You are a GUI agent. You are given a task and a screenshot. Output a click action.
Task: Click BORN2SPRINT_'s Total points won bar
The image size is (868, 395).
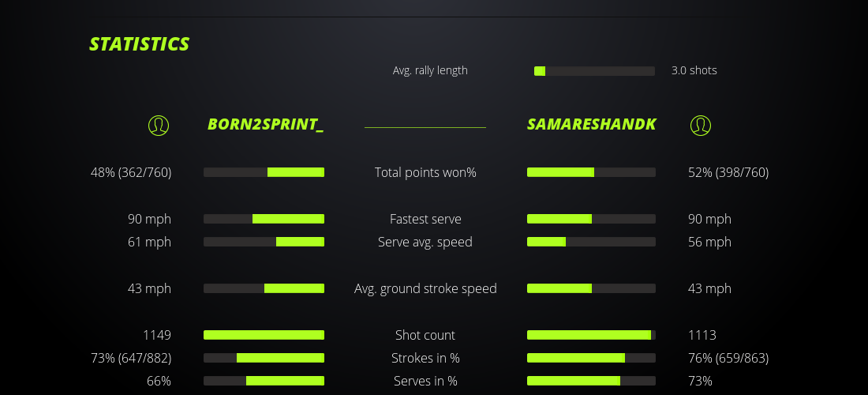coord(264,172)
